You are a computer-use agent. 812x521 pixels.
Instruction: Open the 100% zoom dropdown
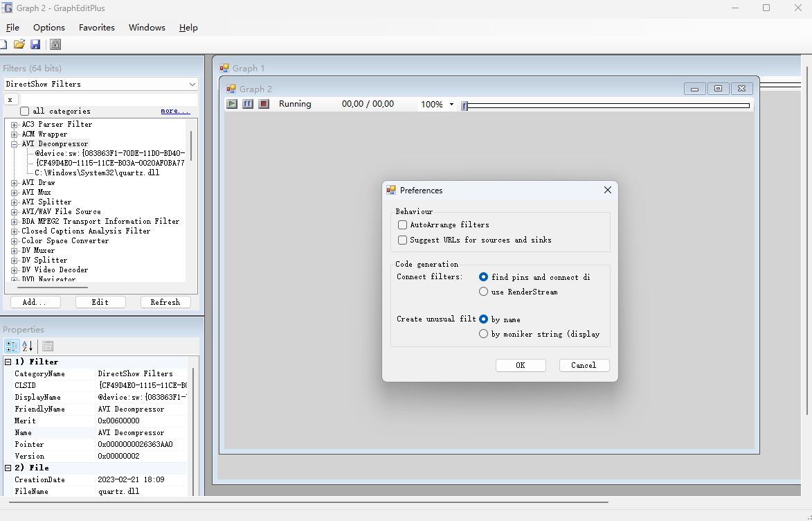451,104
